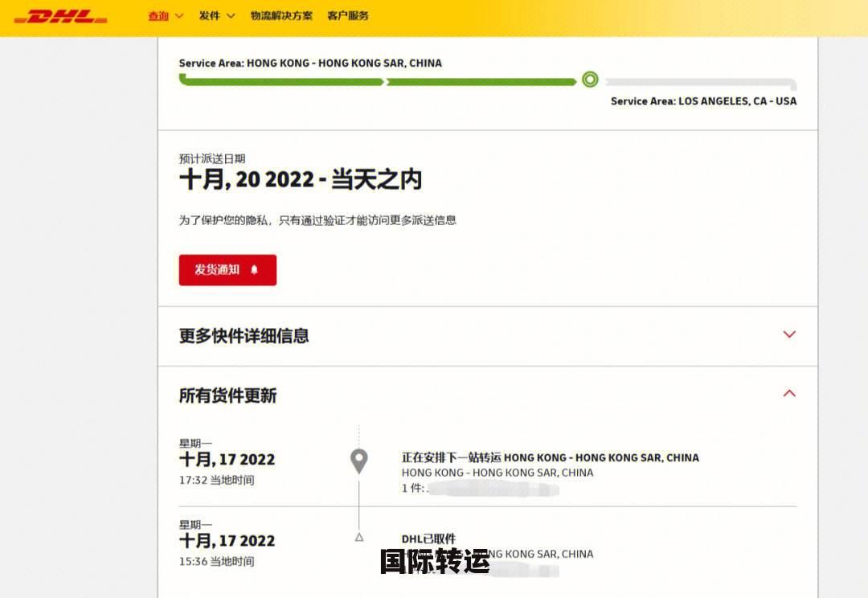Click the 15:36 当地时间 timestamp
Image resolution: width=868 pixels, height=598 pixels.
(x=216, y=562)
